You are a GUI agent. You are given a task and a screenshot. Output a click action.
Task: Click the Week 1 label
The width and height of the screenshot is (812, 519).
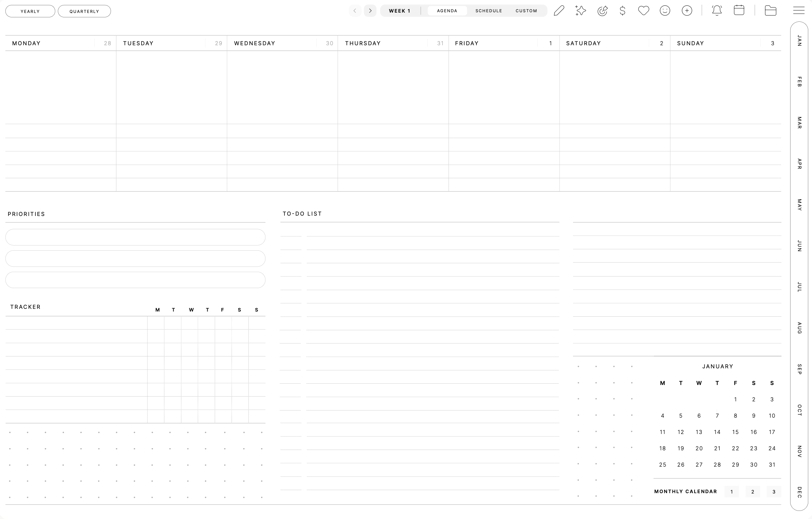(x=400, y=11)
